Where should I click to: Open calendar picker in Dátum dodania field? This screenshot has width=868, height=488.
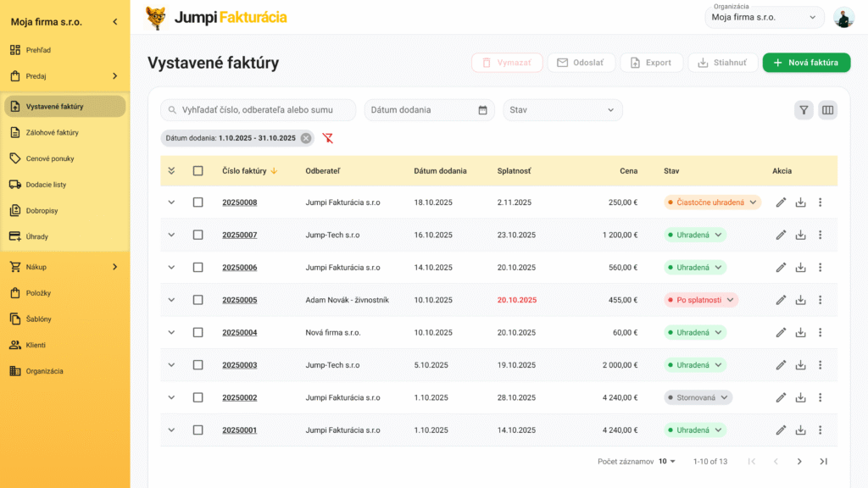click(x=483, y=110)
